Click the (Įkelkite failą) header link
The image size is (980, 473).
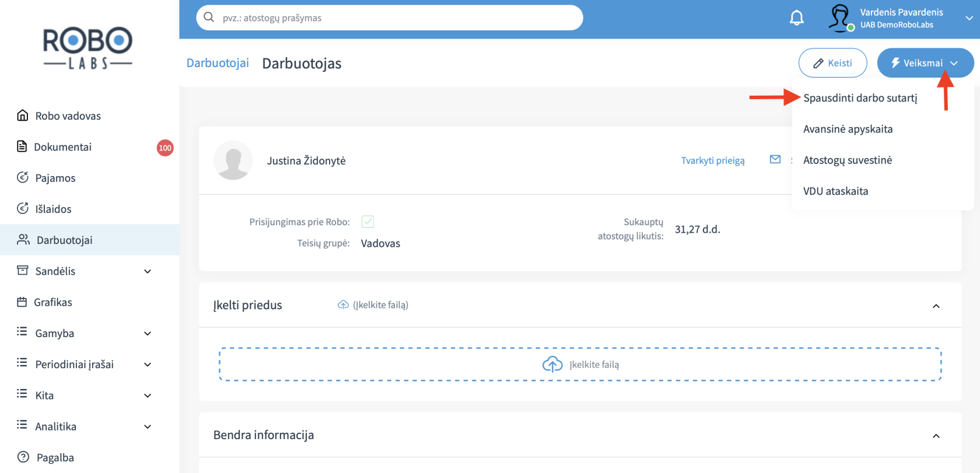tap(380, 304)
